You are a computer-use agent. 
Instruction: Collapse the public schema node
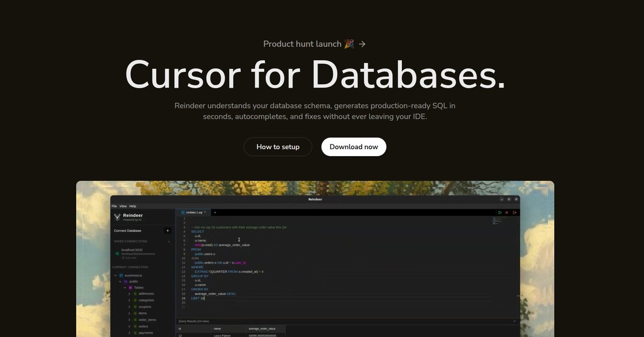tap(120, 281)
